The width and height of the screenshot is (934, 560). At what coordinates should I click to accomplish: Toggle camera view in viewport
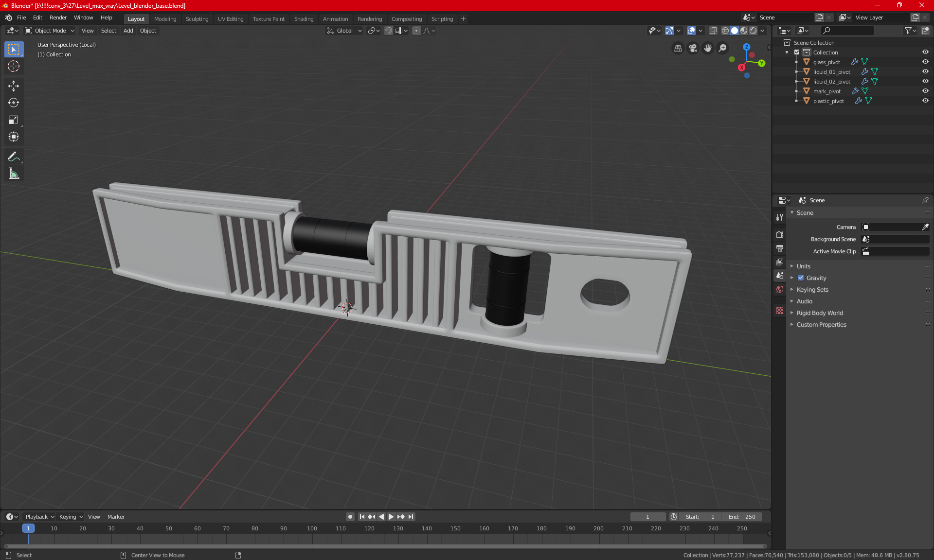pyautogui.click(x=693, y=48)
